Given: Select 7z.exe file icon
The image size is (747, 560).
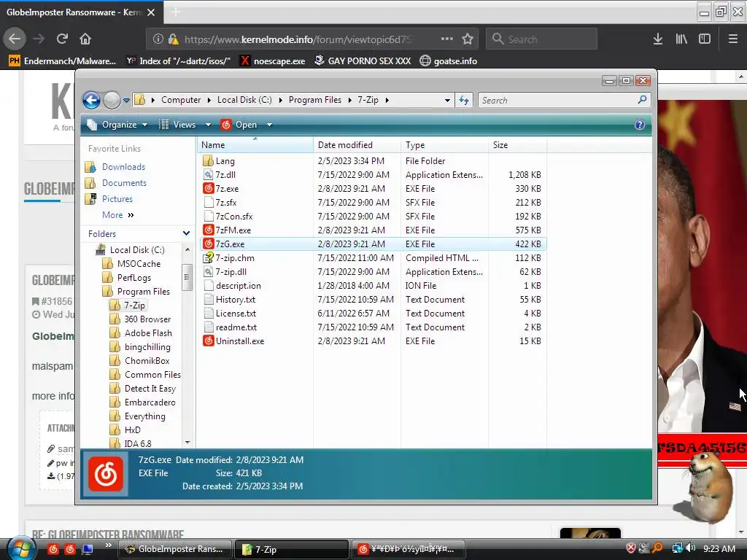Looking at the screenshot, I should pos(208,188).
